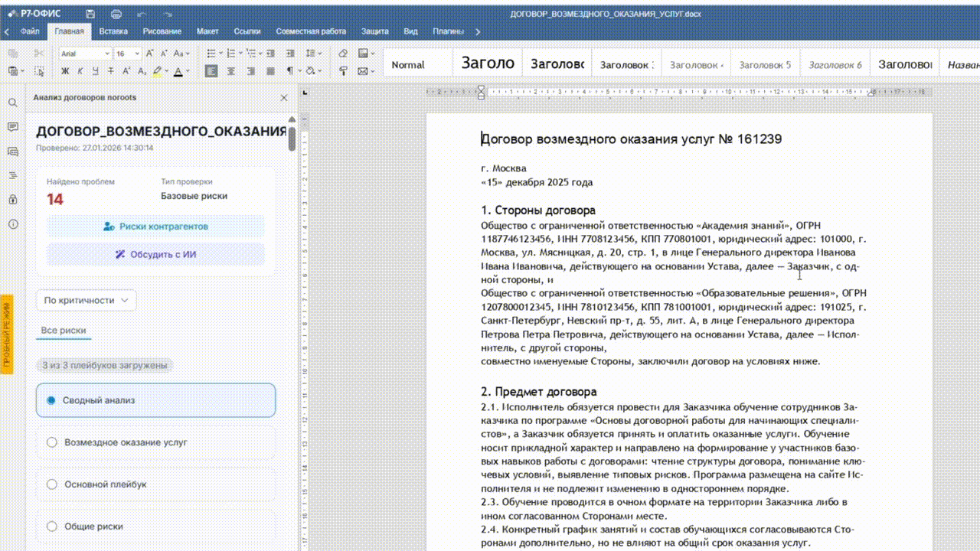Screen dimensions: 980x551
Task: Open the Файл menu tab
Action: [x=31, y=31]
